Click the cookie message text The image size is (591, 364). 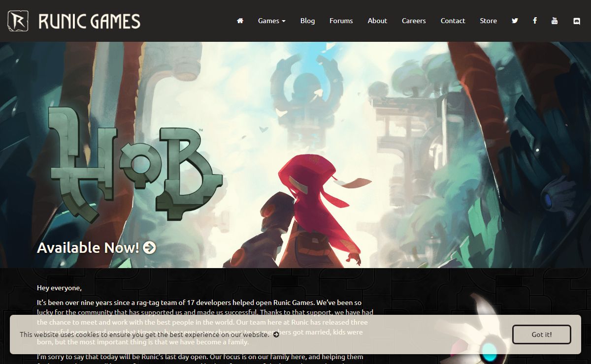click(145, 334)
